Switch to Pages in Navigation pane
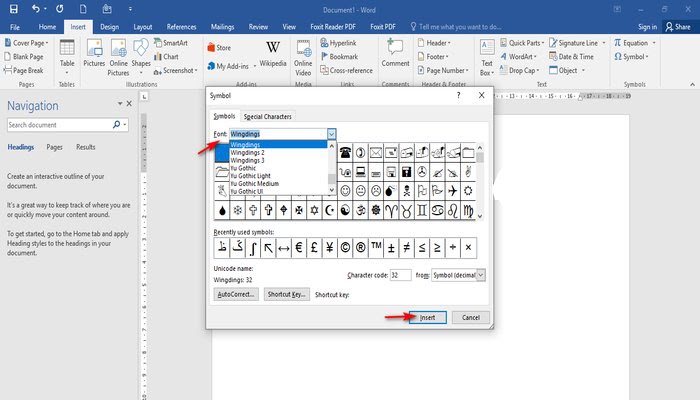Viewport: 700px width, 400px height. pyautogui.click(x=54, y=147)
